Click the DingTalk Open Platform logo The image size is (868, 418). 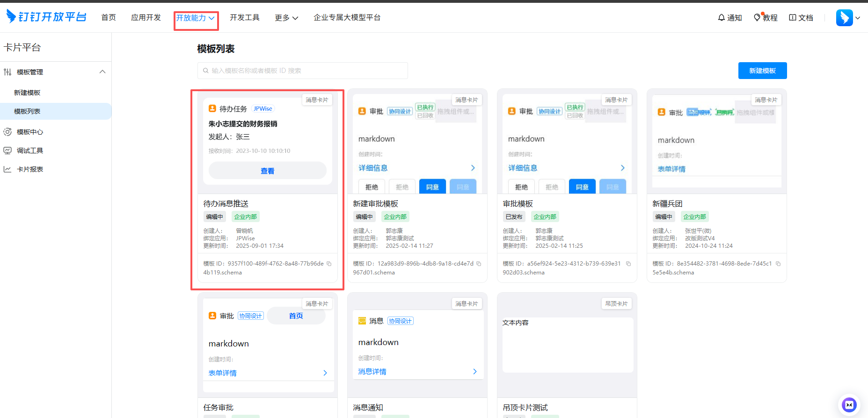click(46, 17)
